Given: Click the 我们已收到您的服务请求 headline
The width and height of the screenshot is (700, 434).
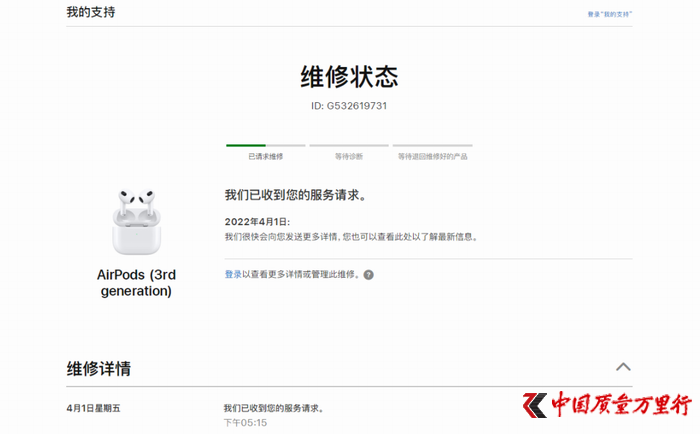Looking at the screenshot, I should (296, 195).
